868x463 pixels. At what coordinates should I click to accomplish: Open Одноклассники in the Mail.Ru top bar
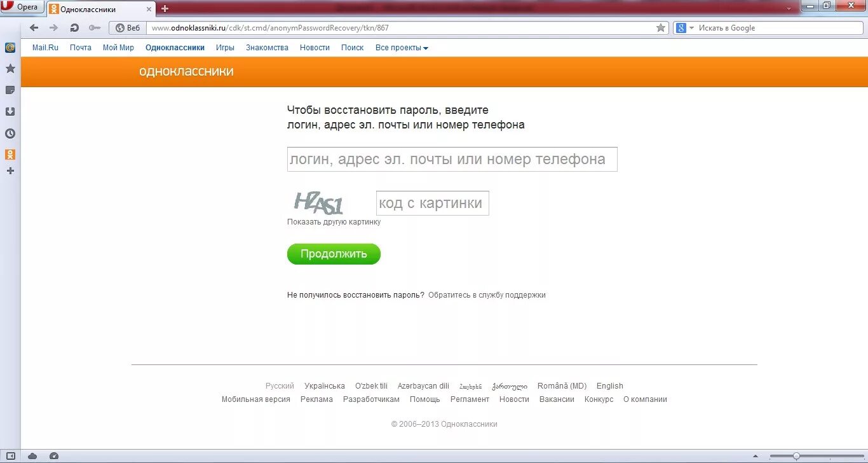pyautogui.click(x=175, y=48)
